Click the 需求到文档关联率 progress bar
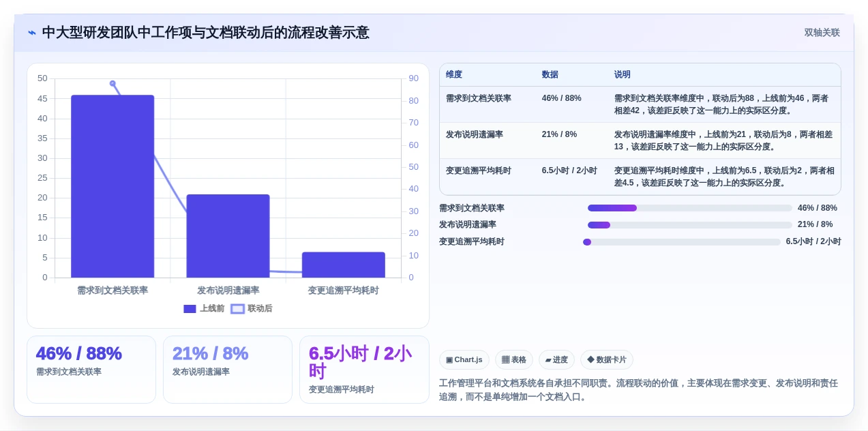 click(690, 208)
